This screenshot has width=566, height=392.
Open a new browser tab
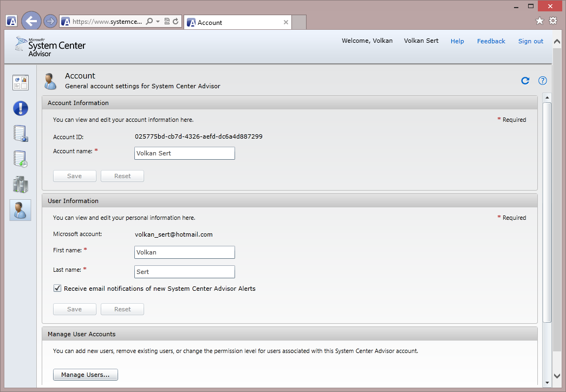[x=299, y=22]
